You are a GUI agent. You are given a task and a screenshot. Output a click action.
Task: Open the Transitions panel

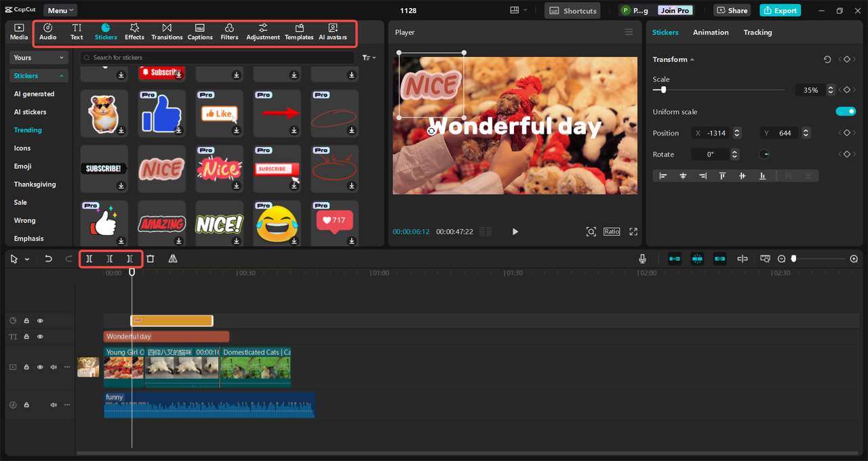click(x=167, y=32)
